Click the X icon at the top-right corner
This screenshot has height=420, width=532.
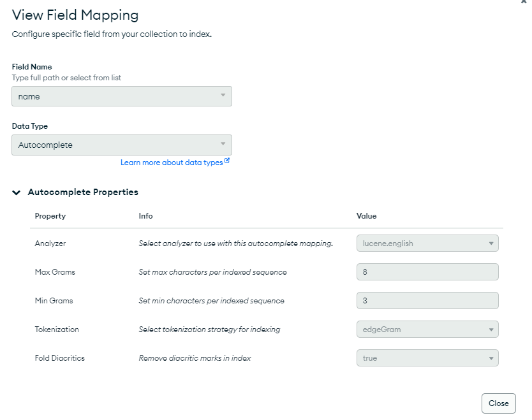[524, 2]
